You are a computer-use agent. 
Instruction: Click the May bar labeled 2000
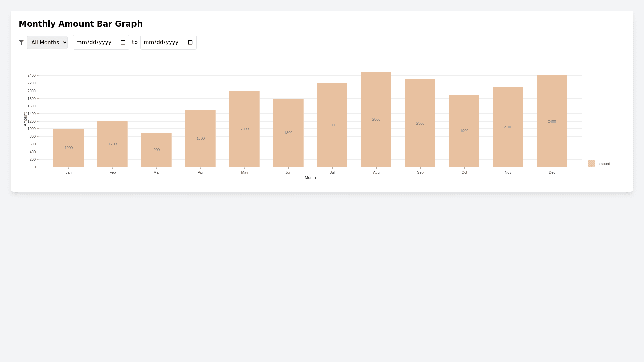click(x=244, y=129)
